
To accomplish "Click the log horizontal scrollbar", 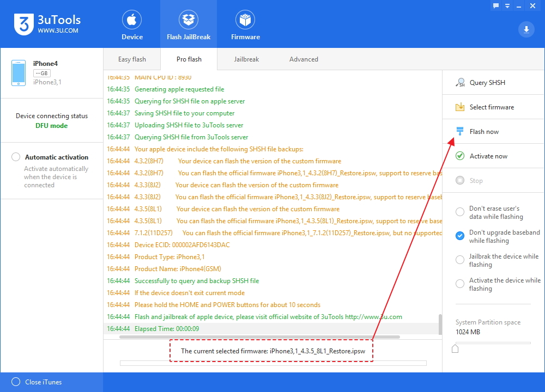I will 259,337.
